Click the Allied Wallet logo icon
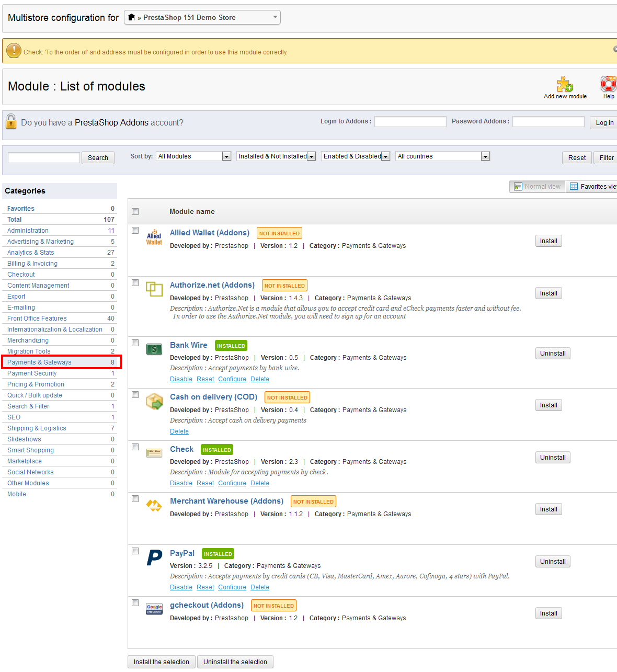 [x=154, y=237]
